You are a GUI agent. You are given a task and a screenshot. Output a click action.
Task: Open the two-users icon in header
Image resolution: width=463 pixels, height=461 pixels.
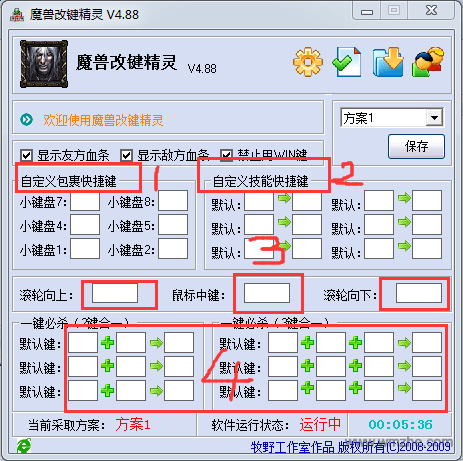pos(428,62)
